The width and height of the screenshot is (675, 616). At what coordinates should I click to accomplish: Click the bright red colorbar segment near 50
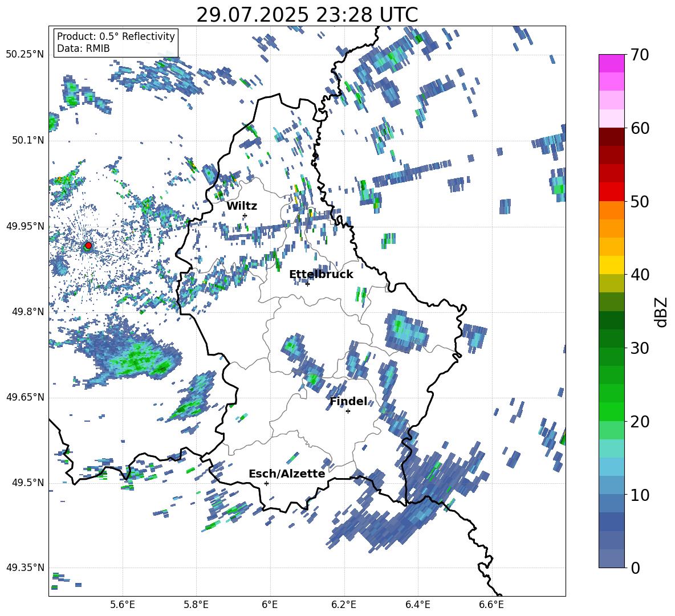point(611,192)
